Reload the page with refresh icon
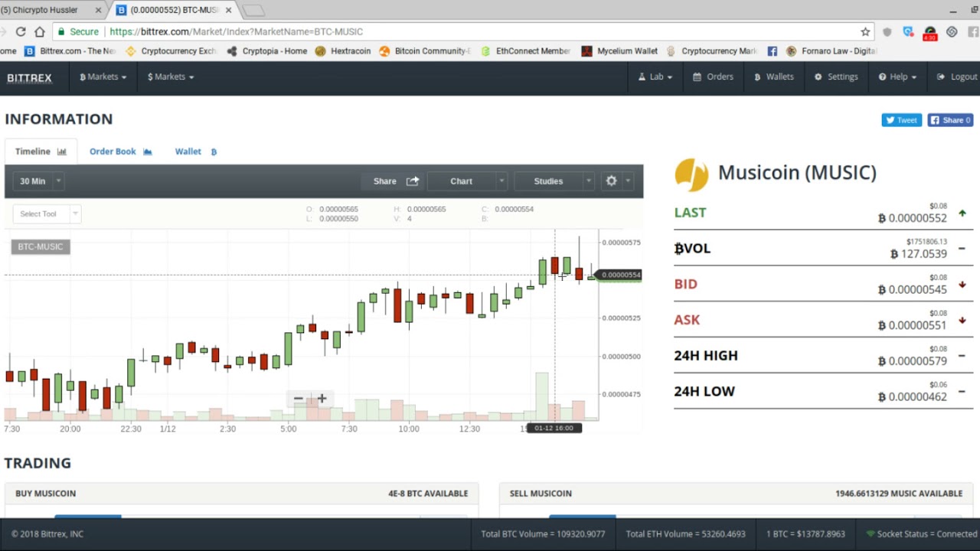 (x=21, y=31)
